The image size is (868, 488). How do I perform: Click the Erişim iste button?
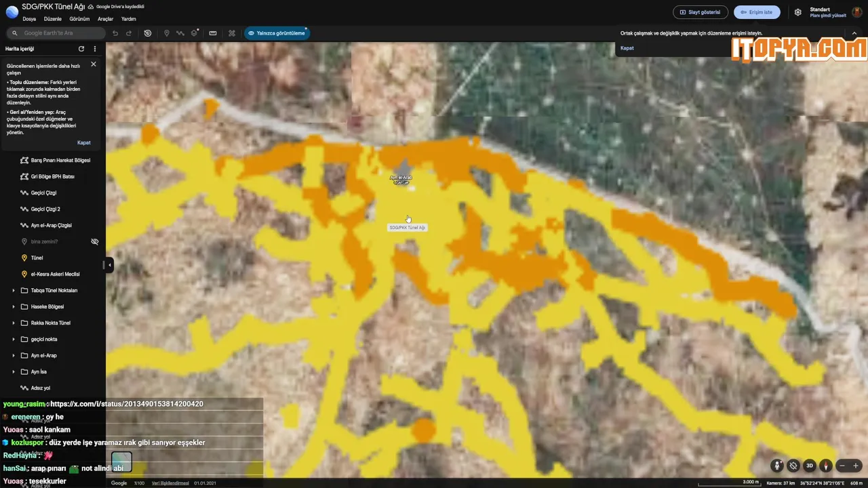click(x=757, y=12)
